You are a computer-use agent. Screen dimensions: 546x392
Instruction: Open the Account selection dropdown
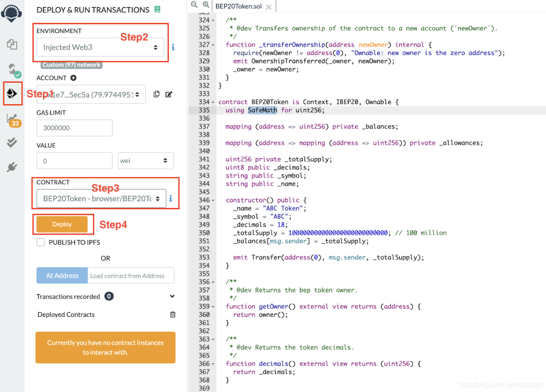91,95
